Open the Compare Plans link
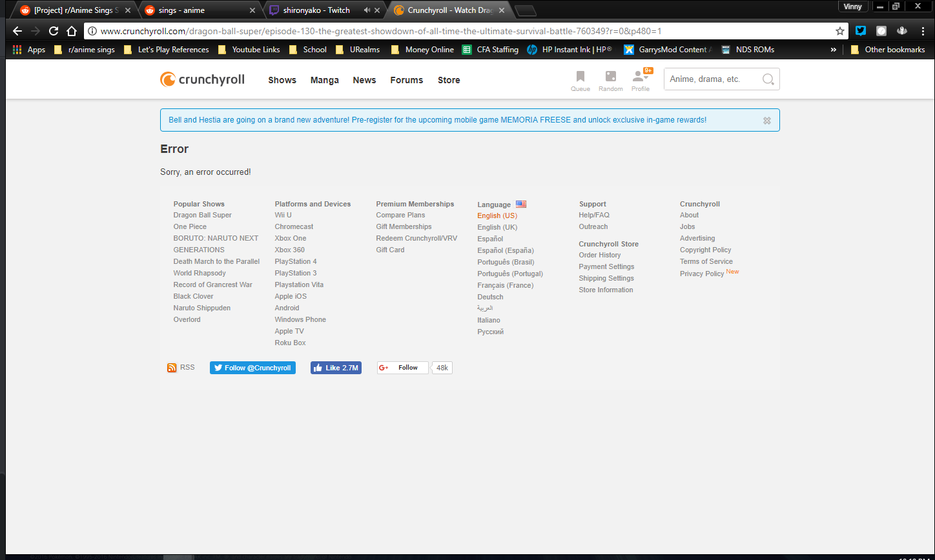 point(400,215)
